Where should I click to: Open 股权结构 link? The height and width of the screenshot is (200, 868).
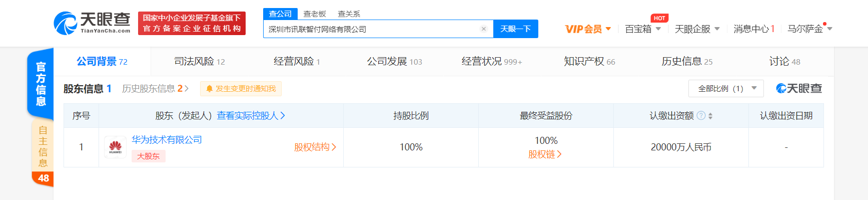tap(315, 147)
